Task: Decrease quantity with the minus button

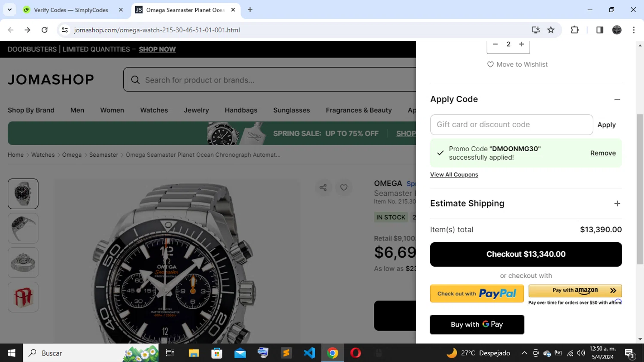Action: (x=495, y=44)
